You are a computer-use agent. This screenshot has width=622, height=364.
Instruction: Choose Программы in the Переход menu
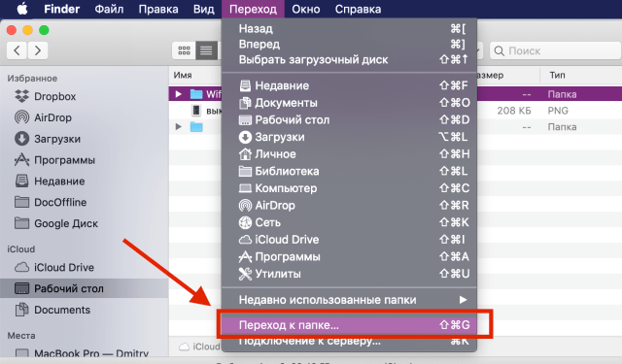[x=349, y=256]
